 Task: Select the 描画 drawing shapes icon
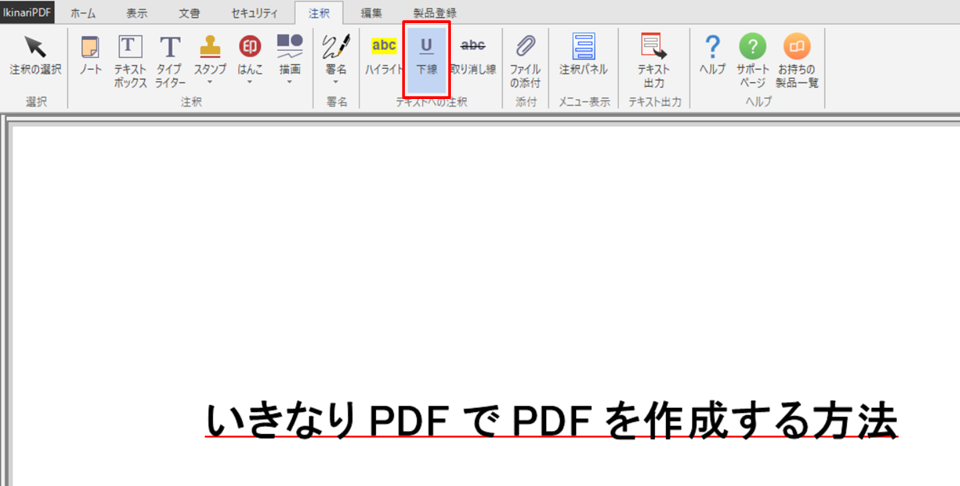tap(290, 47)
